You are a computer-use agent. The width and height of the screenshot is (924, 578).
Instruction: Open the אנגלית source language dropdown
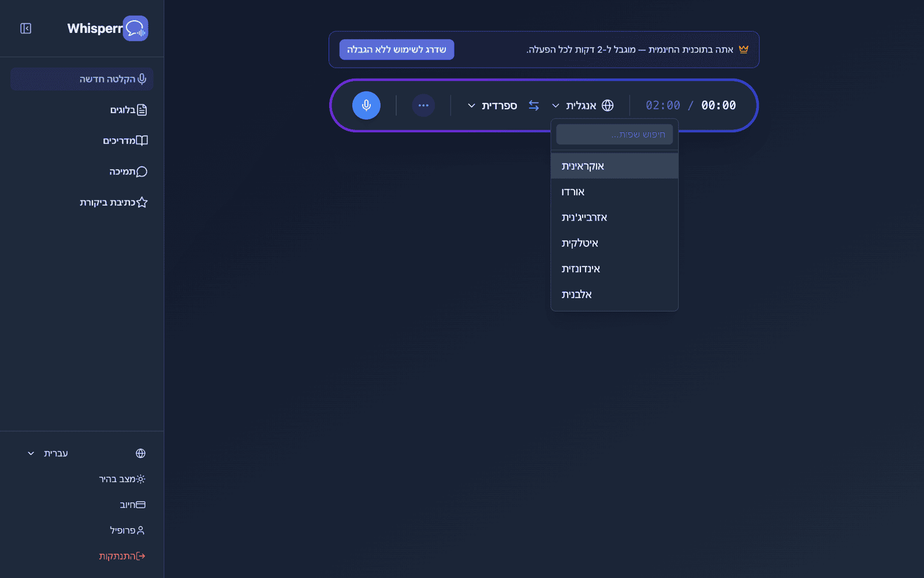(x=583, y=106)
